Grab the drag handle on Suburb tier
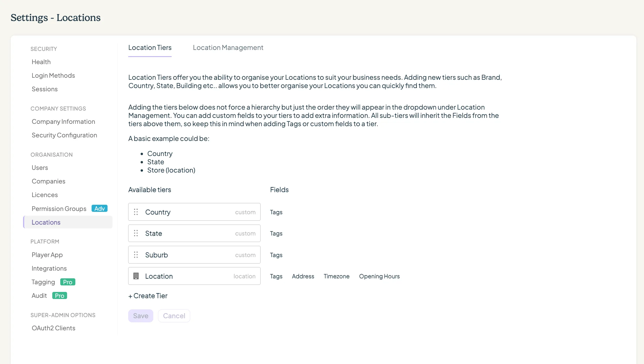The image size is (644, 364). tap(136, 255)
